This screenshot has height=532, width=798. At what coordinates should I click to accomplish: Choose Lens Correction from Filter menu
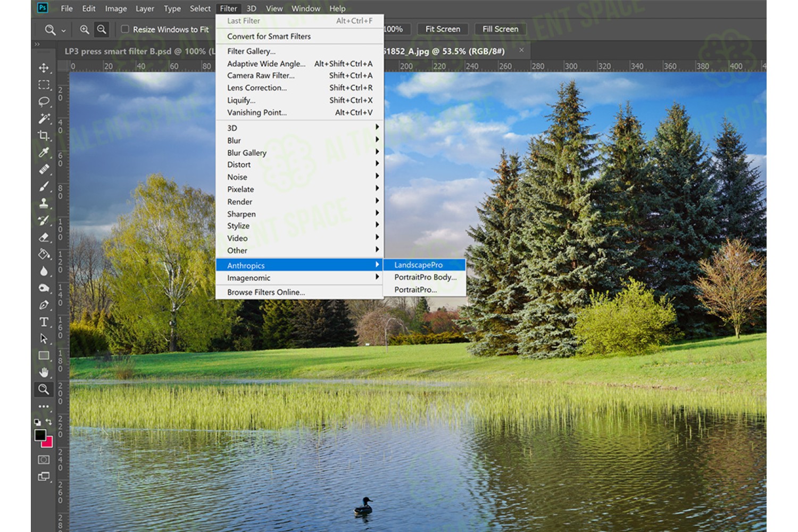coord(300,88)
